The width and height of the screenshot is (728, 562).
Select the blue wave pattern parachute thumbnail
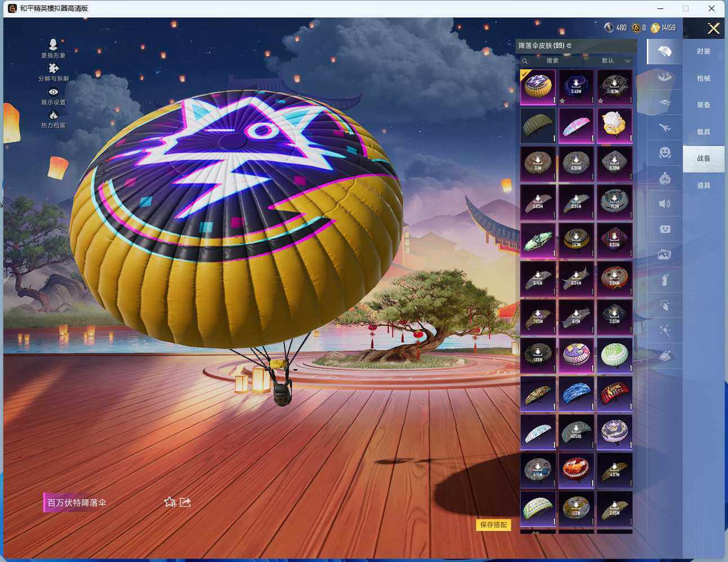point(576,393)
